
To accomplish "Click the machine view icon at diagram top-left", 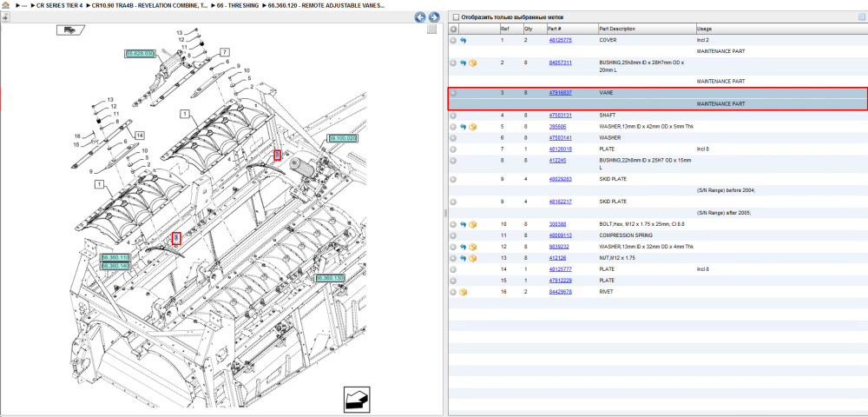I will click(70, 30).
